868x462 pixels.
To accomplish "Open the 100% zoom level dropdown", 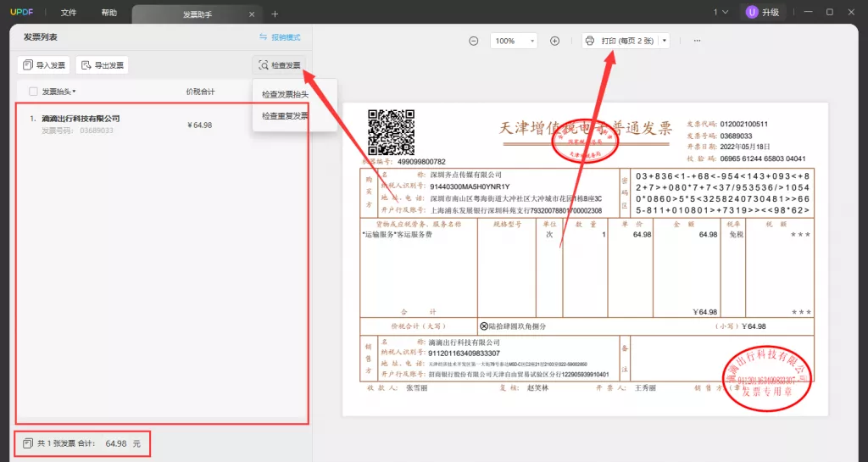I will click(514, 41).
